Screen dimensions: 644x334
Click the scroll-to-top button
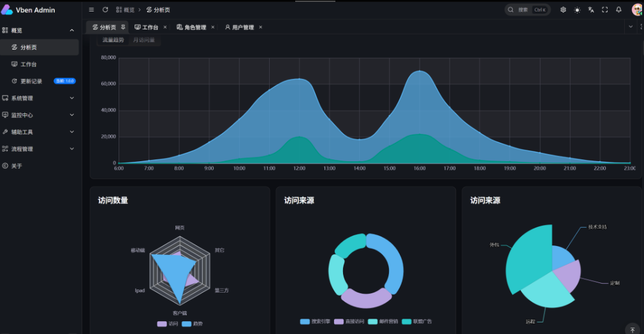(x=632, y=329)
